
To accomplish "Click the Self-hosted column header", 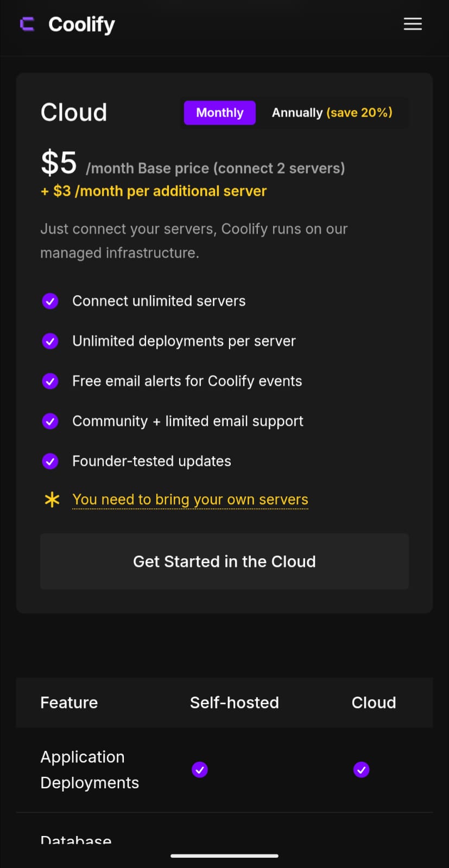I will coord(234,703).
